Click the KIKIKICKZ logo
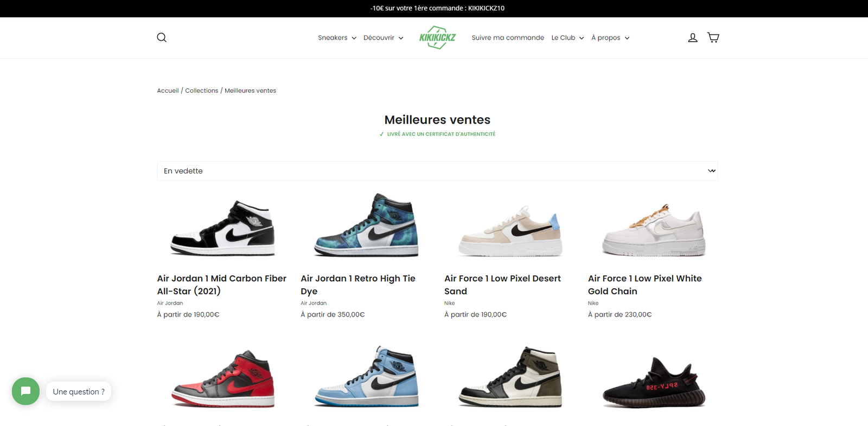This screenshot has height=426, width=868. tap(437, 37)
